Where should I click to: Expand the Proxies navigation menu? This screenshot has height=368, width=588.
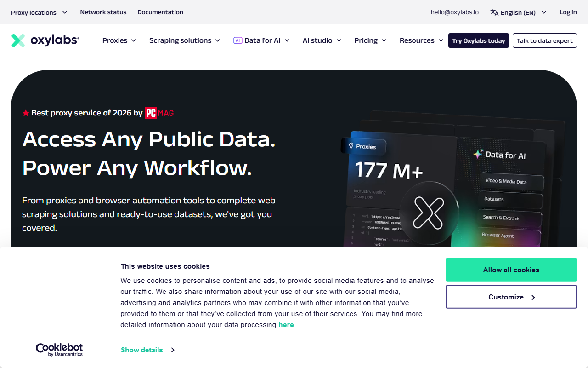119,40
